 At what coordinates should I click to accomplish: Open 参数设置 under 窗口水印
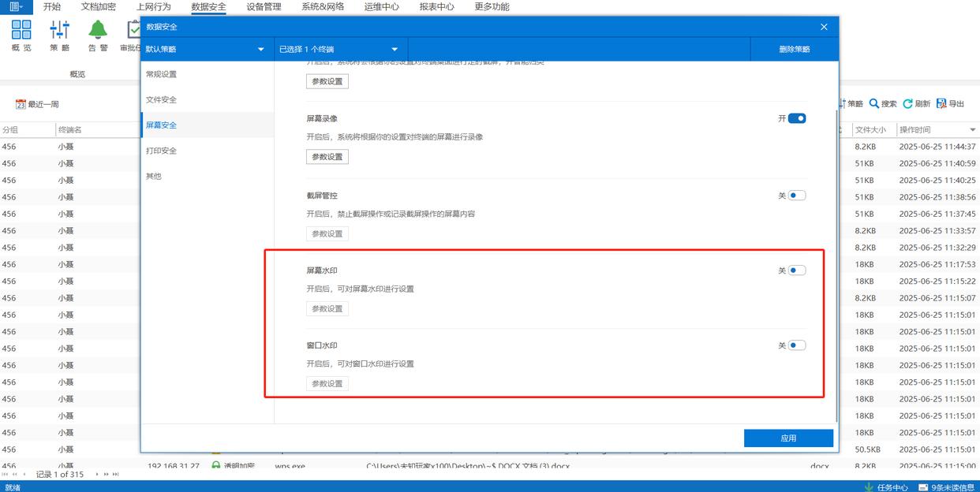tap(327, 383)
